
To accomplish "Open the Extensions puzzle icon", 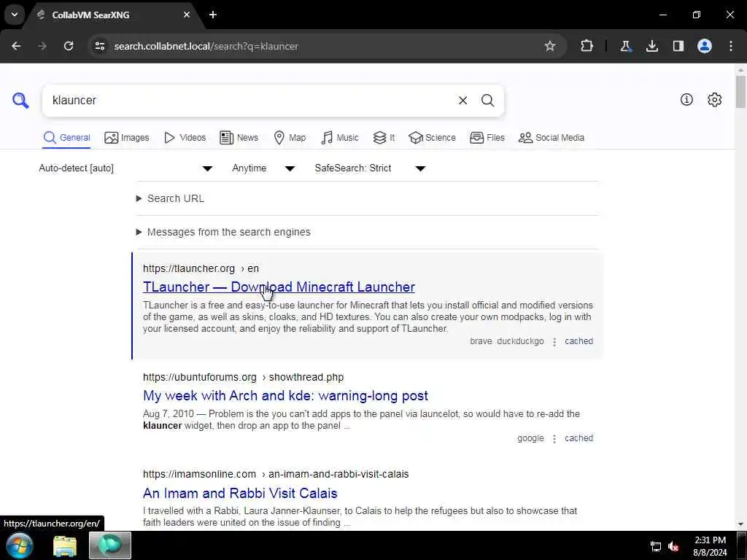I will point(587,46).
